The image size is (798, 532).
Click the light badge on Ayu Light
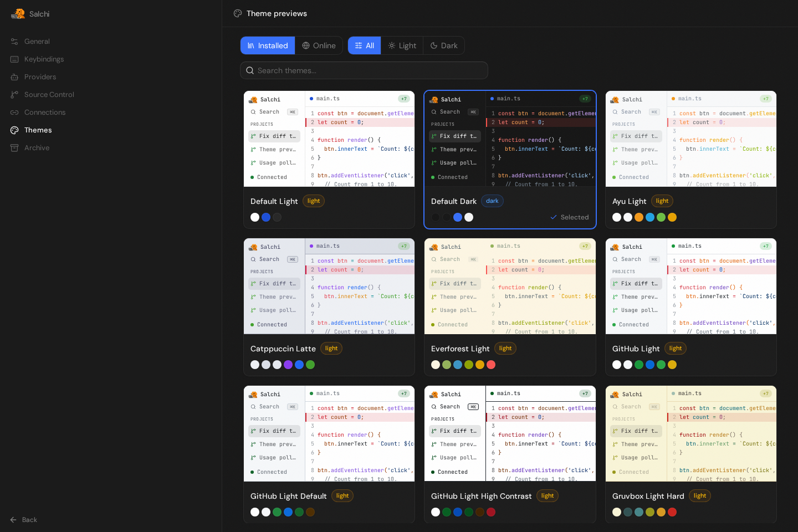pyautogui.click(x=662, y=201)
